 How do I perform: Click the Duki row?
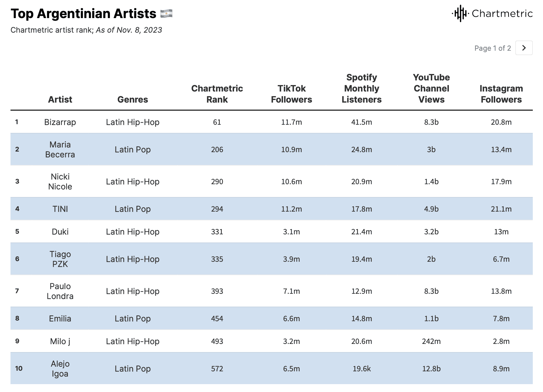click(60, 231)
